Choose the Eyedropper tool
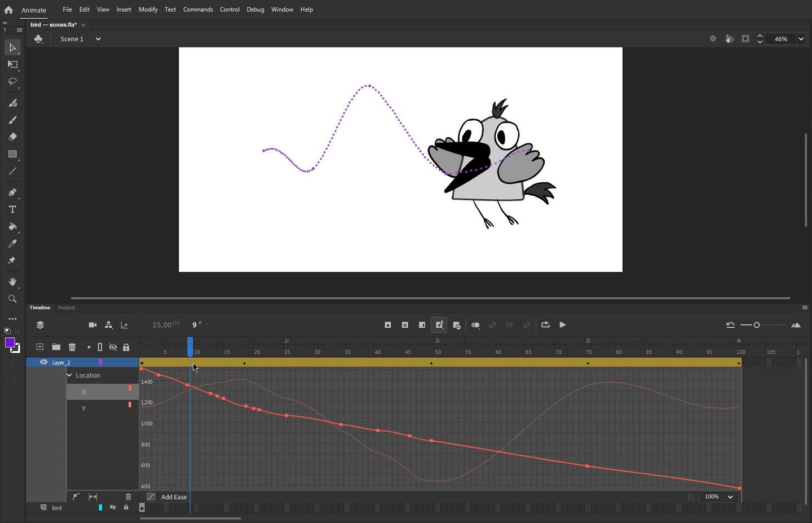The height and width of the screenshot is (523, 812). [x=12, y=244]
